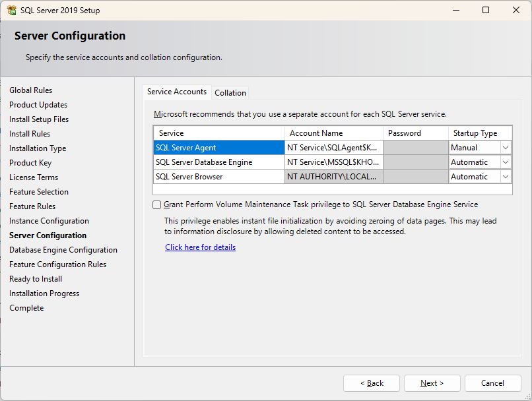
Task: Maximize the SQL Server 2019 Setup window
Action: click(x=486, y=10)
